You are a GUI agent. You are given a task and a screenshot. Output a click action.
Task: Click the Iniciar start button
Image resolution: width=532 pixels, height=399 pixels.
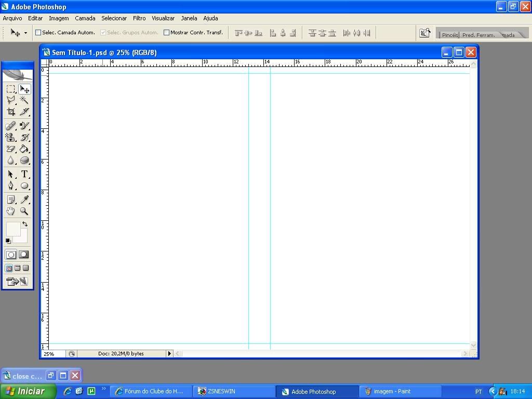(x=28, y=391)
